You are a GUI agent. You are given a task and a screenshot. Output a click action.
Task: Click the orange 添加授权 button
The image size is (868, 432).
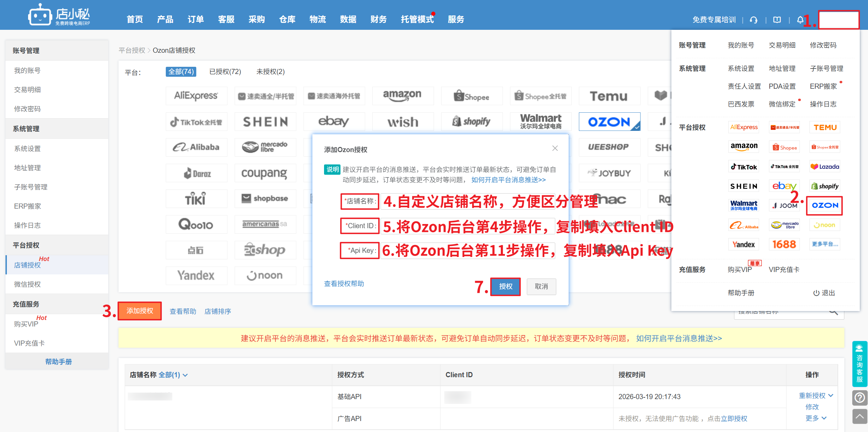(140, 311)
